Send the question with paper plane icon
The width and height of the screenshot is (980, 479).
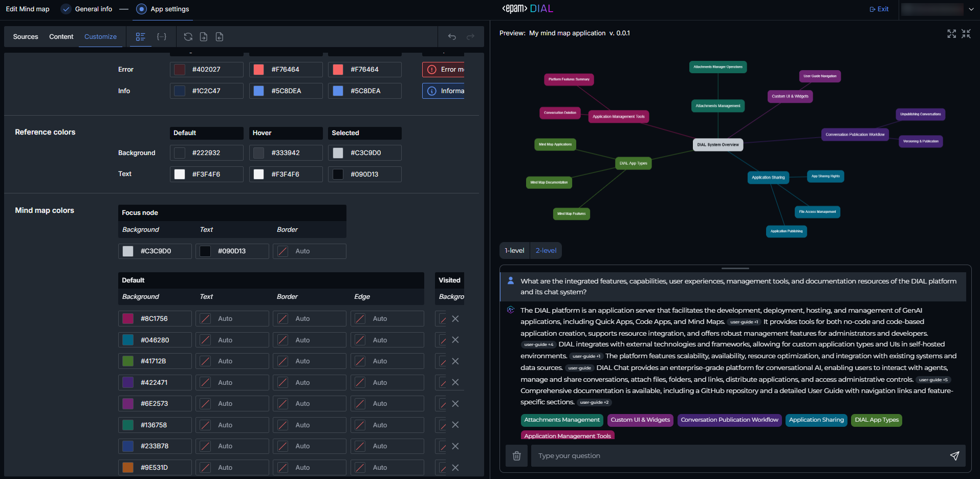coord(954,456)
